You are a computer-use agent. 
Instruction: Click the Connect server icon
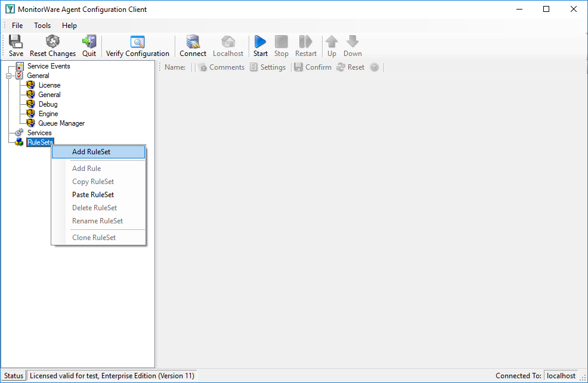[x=193, y=42]
